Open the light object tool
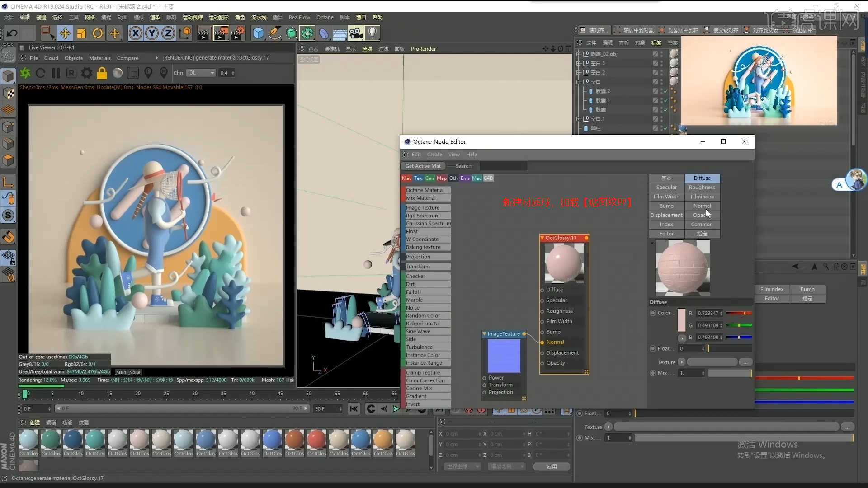Viewport: 868px width, 488px height. (x=372, y=33)
